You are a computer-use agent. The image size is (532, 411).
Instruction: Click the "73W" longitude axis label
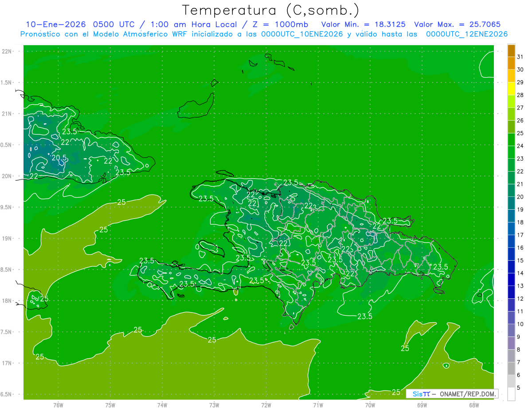(x=214, y=405)
